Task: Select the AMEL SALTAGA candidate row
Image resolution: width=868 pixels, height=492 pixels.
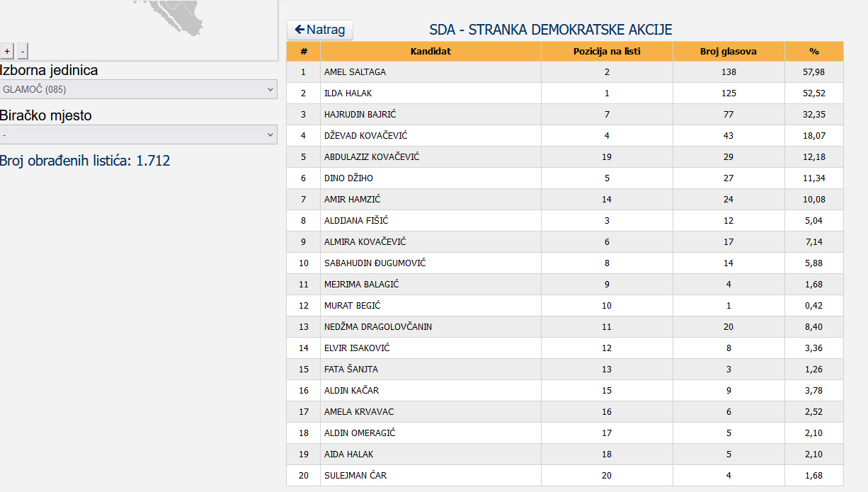Action: pyautogui.click(x=565, y=72)
